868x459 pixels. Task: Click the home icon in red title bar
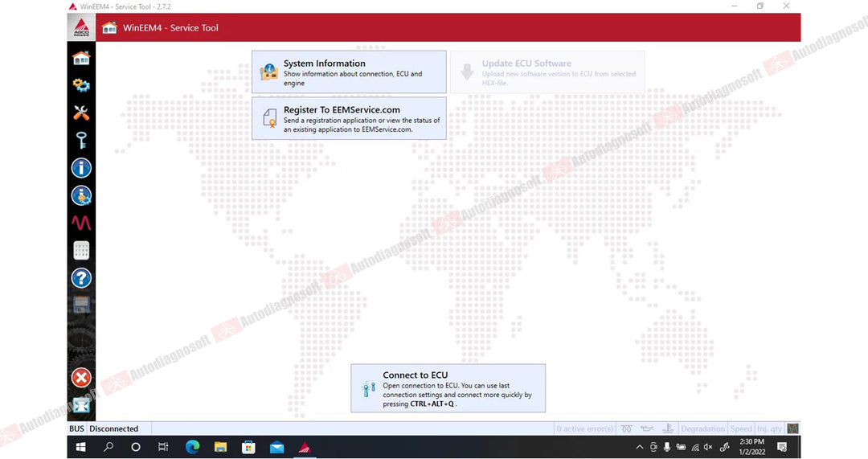[x=109, y=27]
